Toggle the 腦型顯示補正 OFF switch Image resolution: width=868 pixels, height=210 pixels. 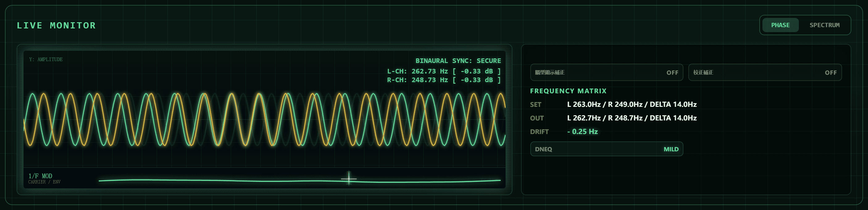coord(607,73)
